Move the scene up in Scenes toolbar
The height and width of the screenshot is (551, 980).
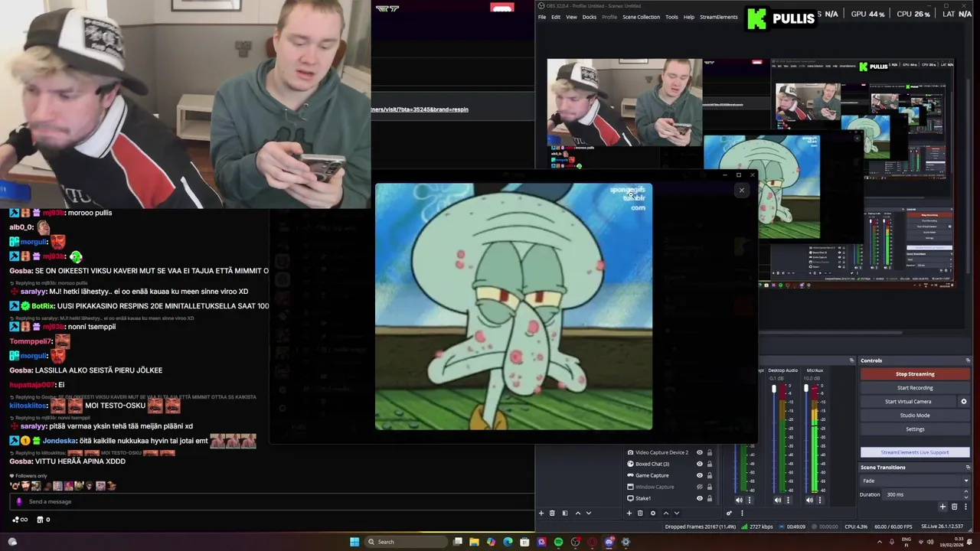pos(578,514)
